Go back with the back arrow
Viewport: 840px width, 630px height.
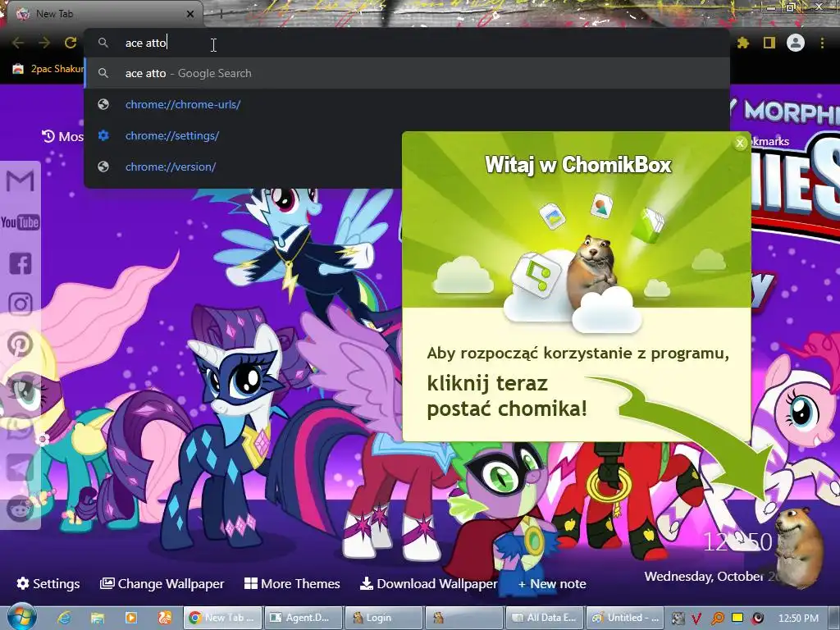pyautogui.click(x=18, y=43)
